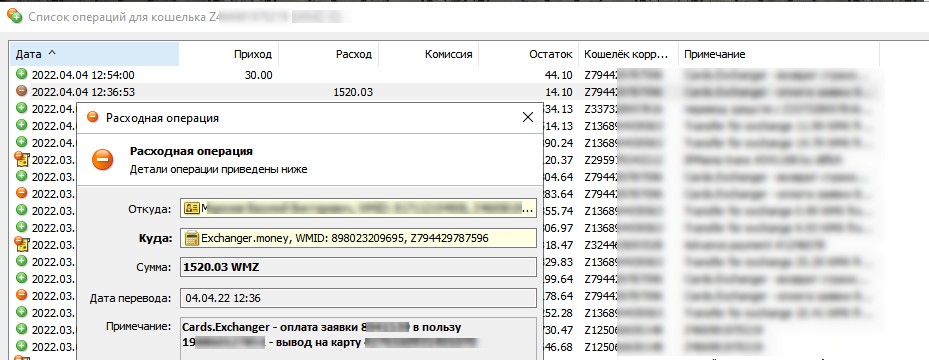Screen dimensions: 929x360
Task: Click the balance value 44.10
Action: tap(559, 75)
